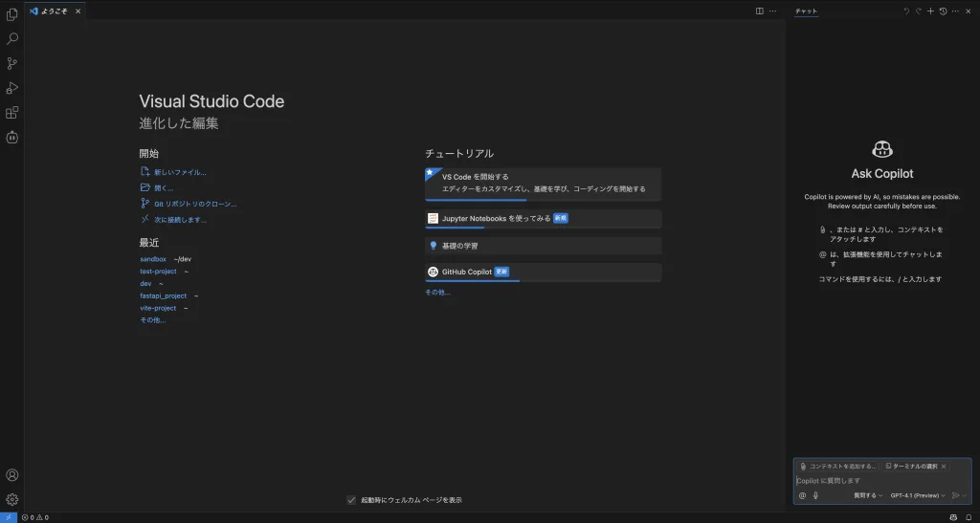The width and height of the screenshot is (980, 523).
Task: Open send options dropdown arrow
Action: 965,495
